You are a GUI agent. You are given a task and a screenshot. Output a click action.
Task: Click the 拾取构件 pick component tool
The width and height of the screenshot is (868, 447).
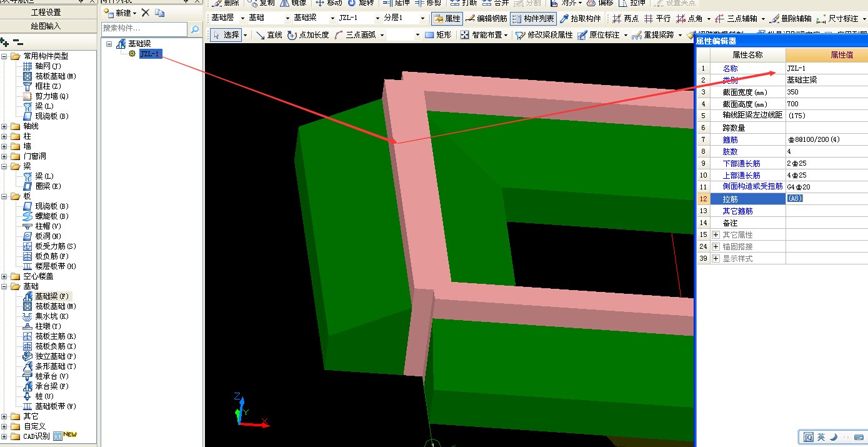tap(581, 19)
